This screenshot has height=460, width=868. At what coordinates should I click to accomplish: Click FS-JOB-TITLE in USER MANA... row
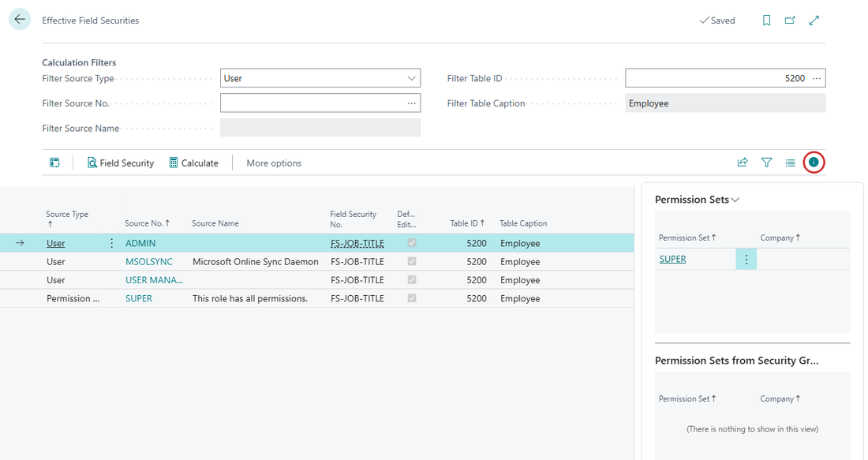pyautogui.click(x=357, y=279)
